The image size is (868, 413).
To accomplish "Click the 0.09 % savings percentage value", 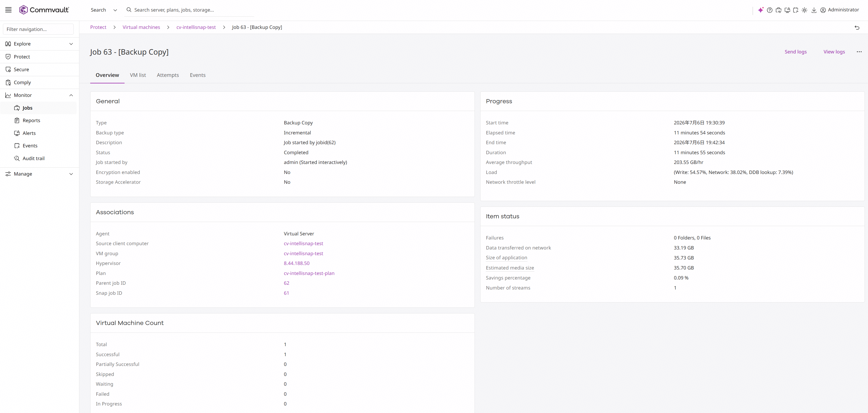I will click(x=681, y=278).
